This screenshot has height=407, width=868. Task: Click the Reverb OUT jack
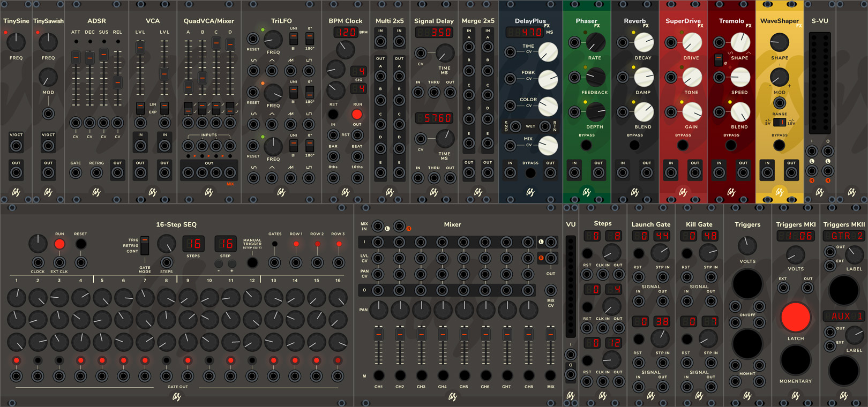(647, 172)
